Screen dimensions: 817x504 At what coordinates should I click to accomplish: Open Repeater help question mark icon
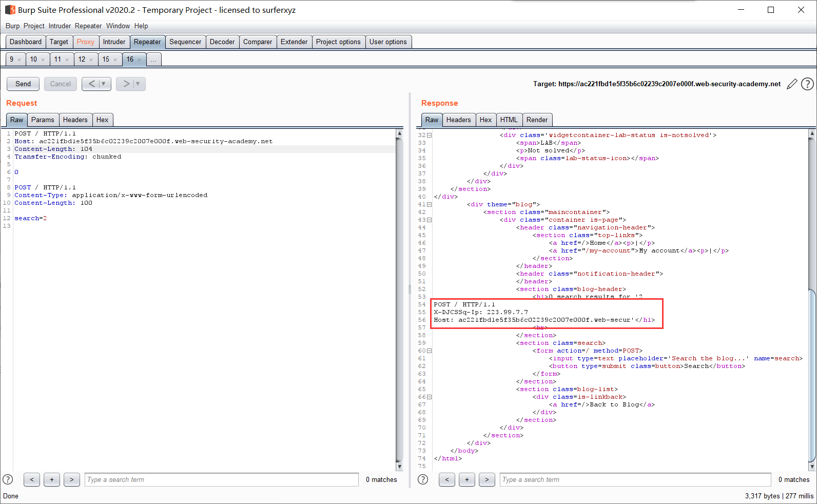(x=807, y=84)
